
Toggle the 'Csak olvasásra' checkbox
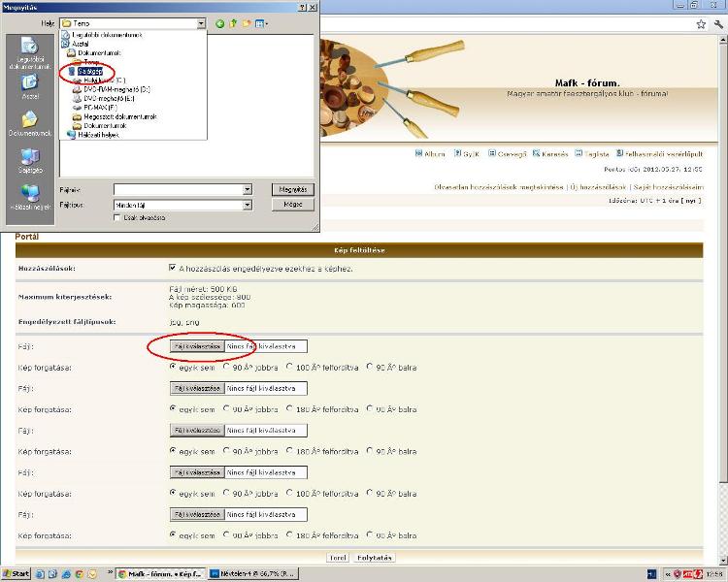(118, 218)
